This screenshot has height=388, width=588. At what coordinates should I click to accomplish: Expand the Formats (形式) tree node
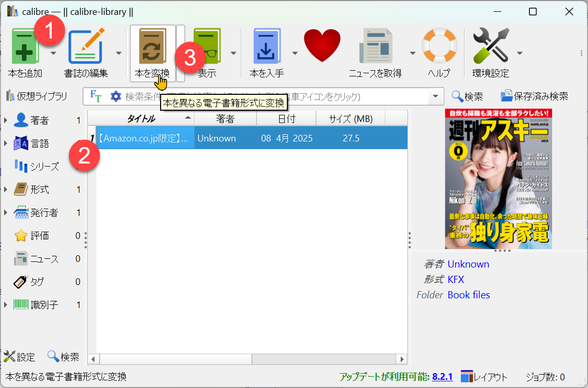point(6,190)
